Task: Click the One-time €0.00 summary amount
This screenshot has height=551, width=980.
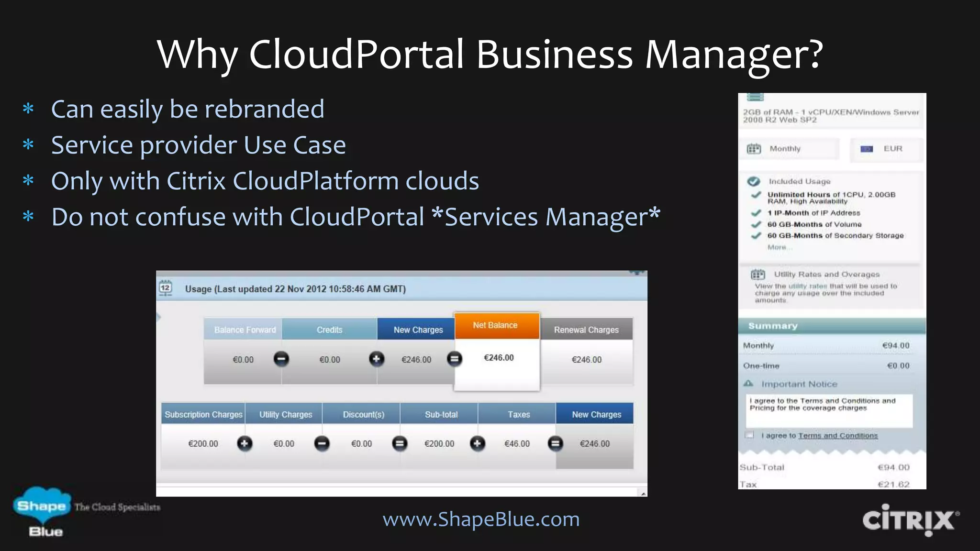Action: click(x=898, y=365)
